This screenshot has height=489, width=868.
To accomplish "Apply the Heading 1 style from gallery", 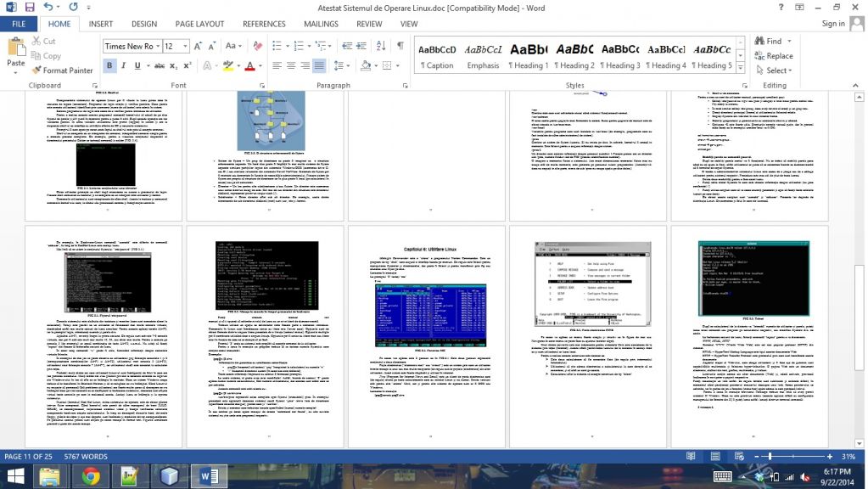I will 529,56.
